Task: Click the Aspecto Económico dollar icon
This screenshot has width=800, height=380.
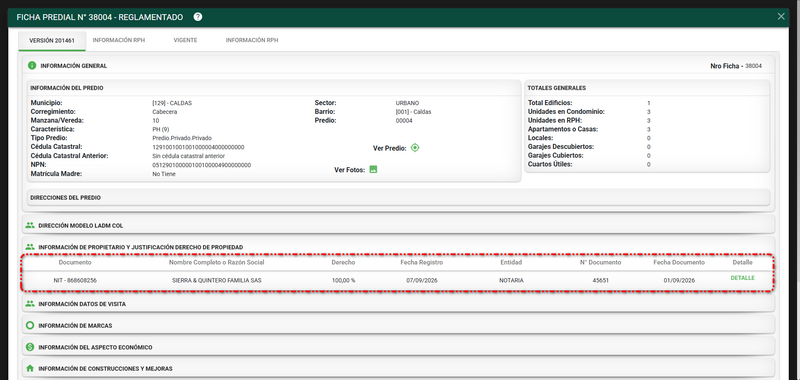Action: (30, 347)
